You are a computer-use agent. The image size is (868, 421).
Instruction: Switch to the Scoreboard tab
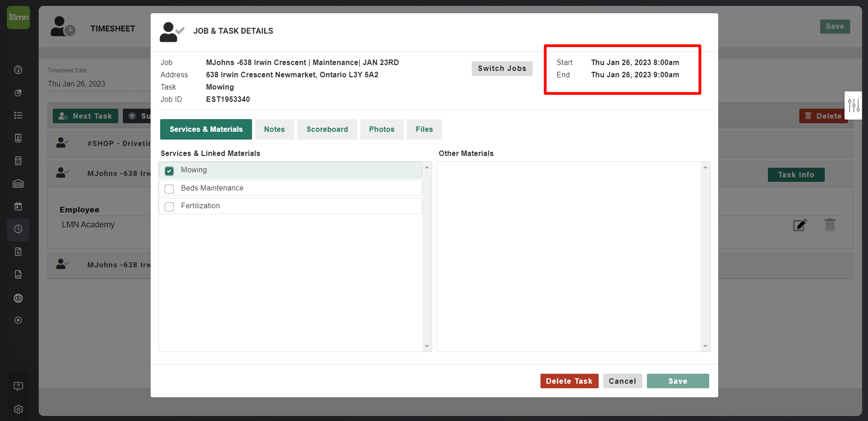tap(327, 129)
